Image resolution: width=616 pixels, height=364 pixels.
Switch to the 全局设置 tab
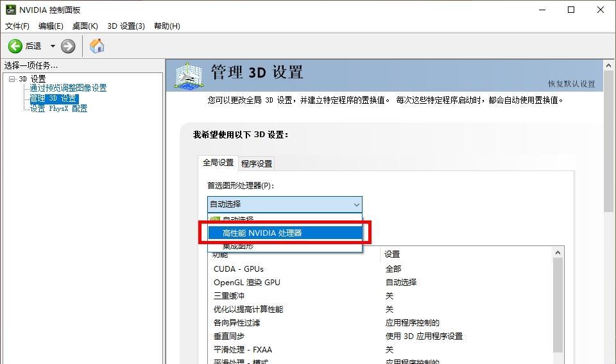218,162
